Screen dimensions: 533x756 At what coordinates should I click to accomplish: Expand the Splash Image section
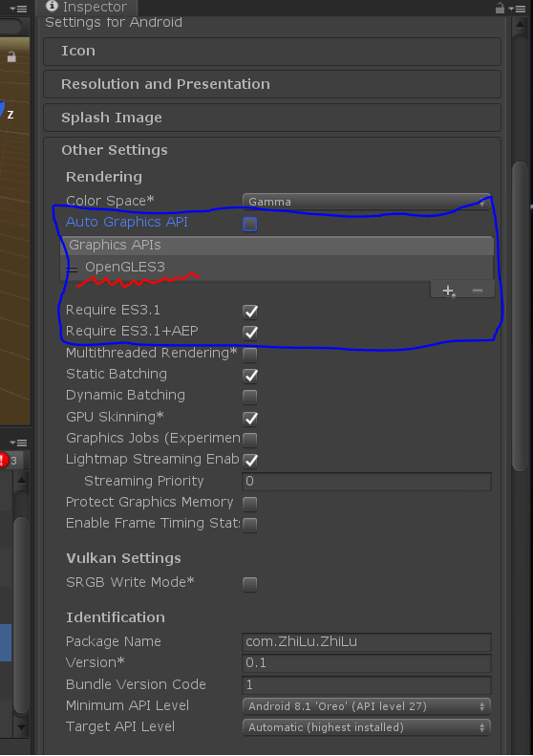click(x=272, y=118)
